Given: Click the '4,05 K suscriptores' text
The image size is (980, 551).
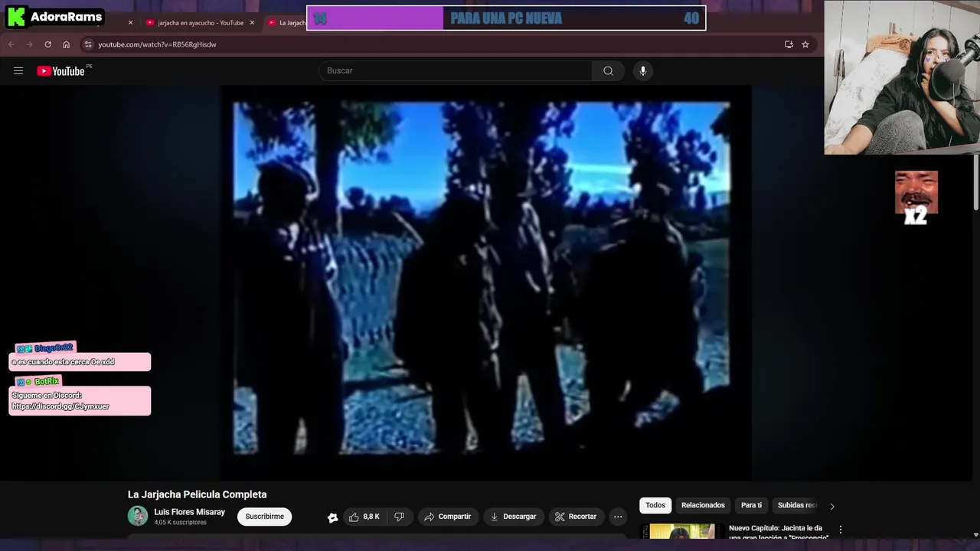Looking at the screenshot, I should [181, 523].
